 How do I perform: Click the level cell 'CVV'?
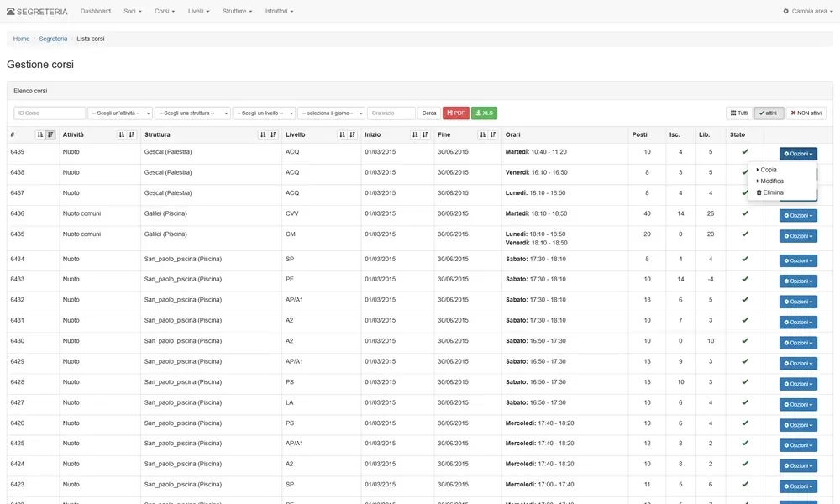click(x=292, y=213)
